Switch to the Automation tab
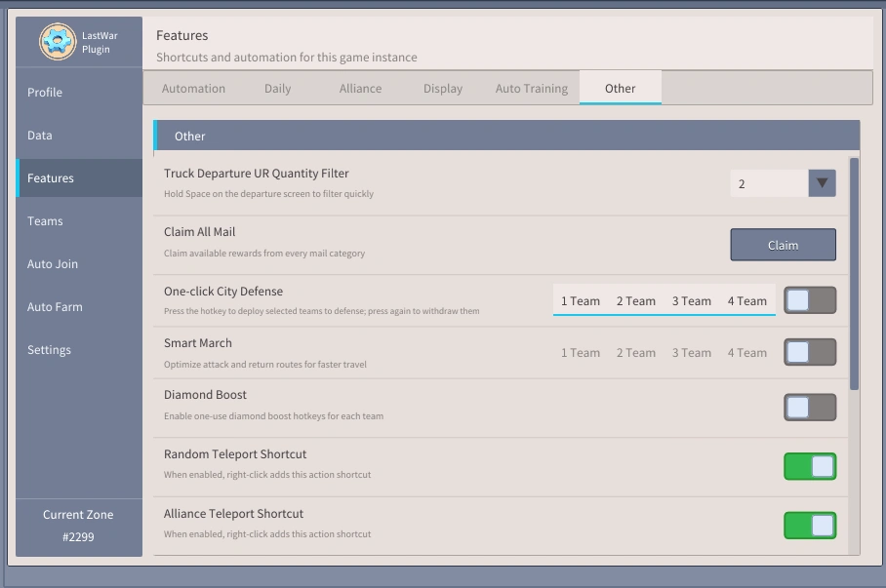Viewport: 886px width, 588px height. (x=193, y=88)
